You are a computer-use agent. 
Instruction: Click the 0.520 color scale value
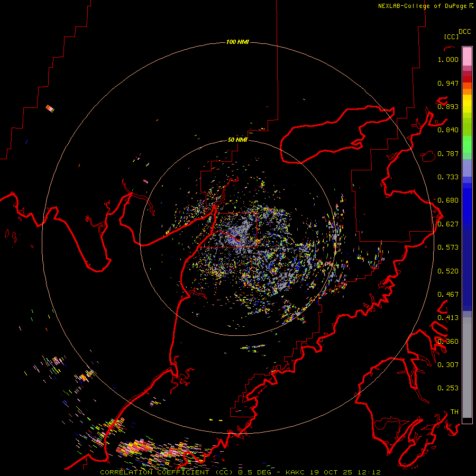[448, 271]
